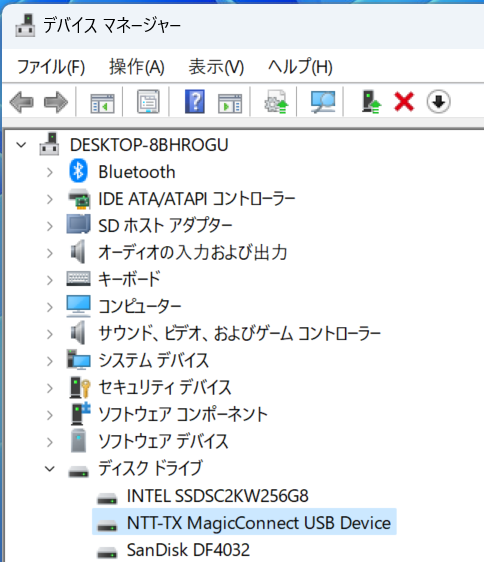This screenshot has height=562, width=484.
Task: Open the 表示(V) menu
Action: click(216, 67)
